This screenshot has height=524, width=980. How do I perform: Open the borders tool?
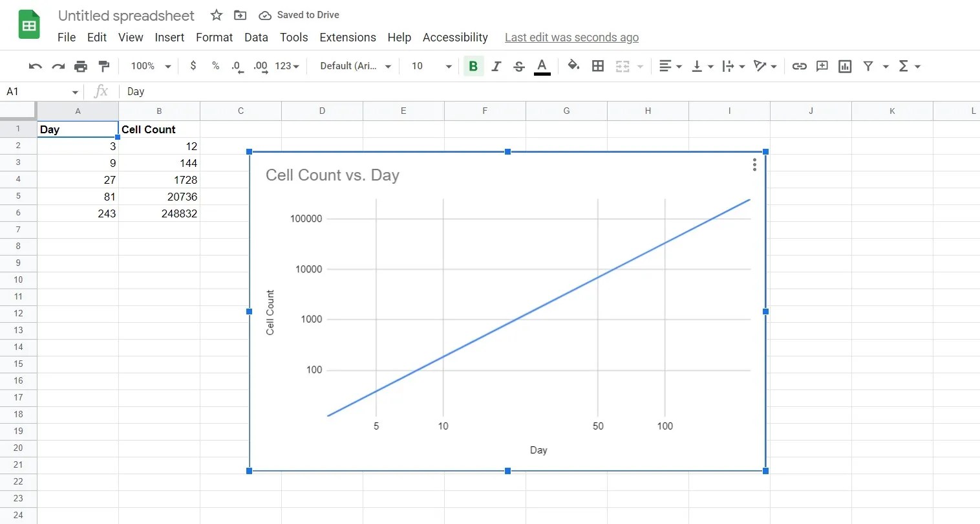(x=597, y=66)
